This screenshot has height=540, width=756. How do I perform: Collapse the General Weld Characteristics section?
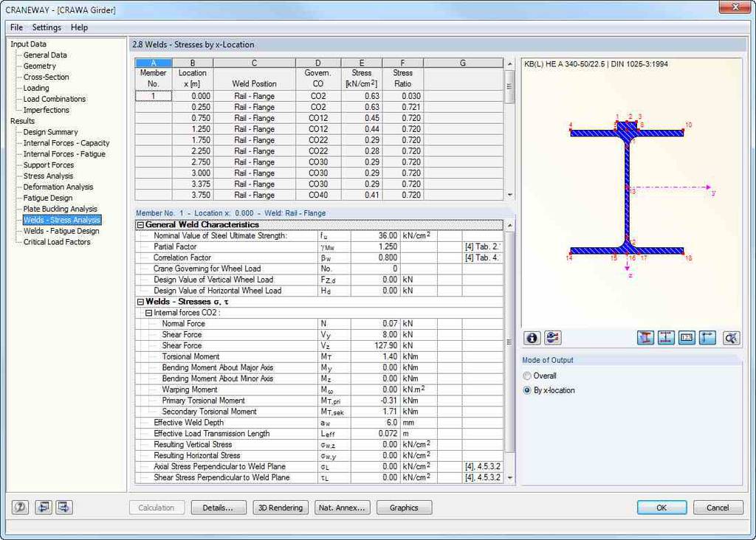140,225
